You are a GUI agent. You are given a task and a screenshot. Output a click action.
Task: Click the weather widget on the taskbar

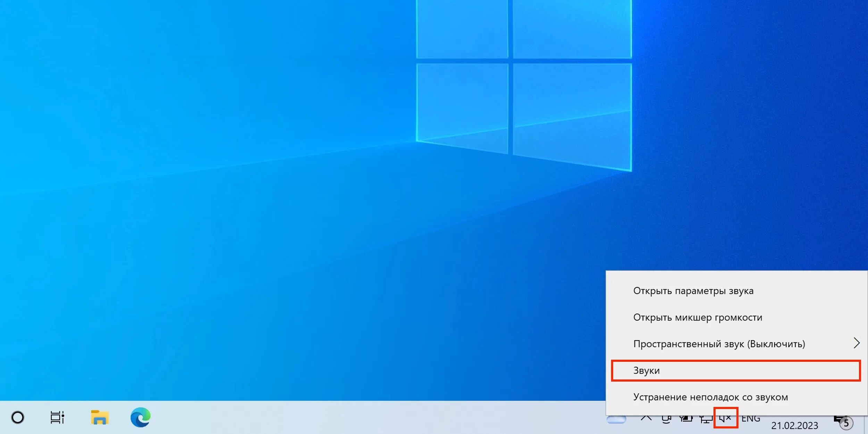click(x=616, y=420)
